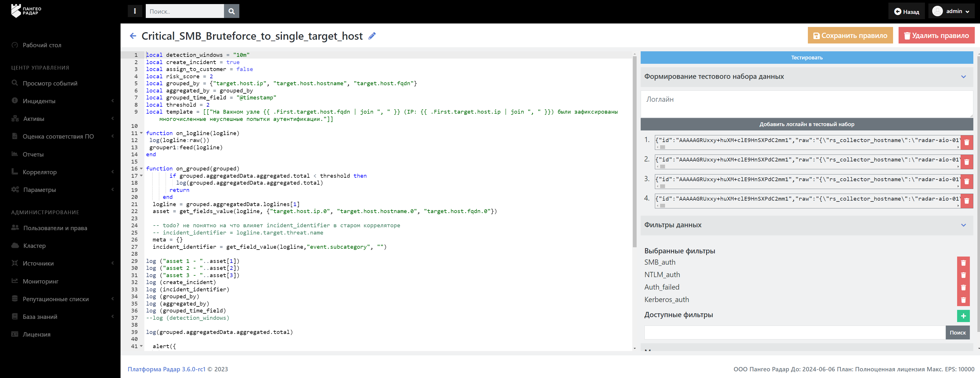
Task: Open admin user dropdown
Action: pos(951,11)
